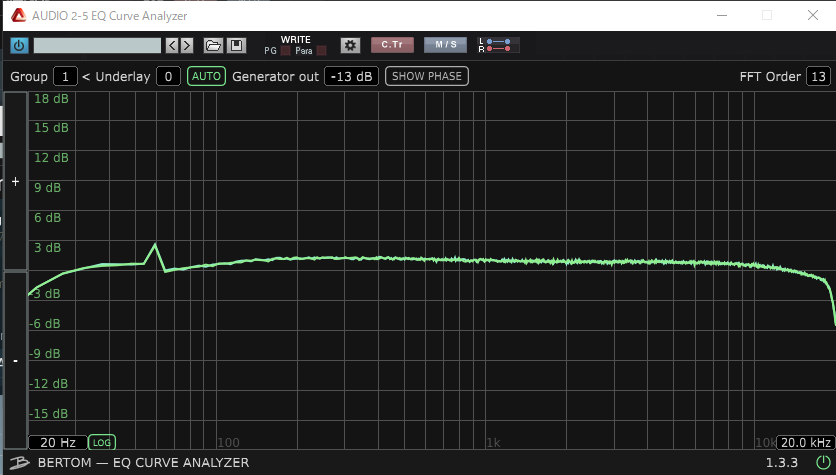Viewport: 836px width, 475px height.
Task: Click the minus zoom-out range button
Action: [x=15, y=360]
